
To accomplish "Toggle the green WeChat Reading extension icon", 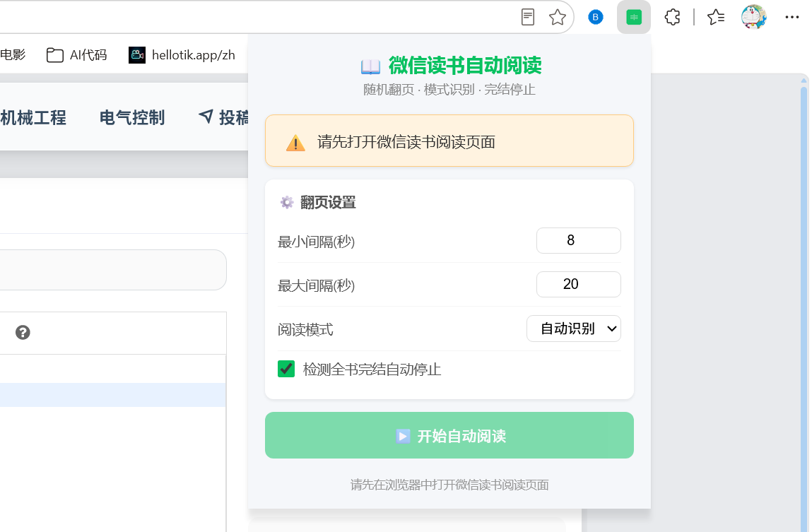I will (633, 17).
